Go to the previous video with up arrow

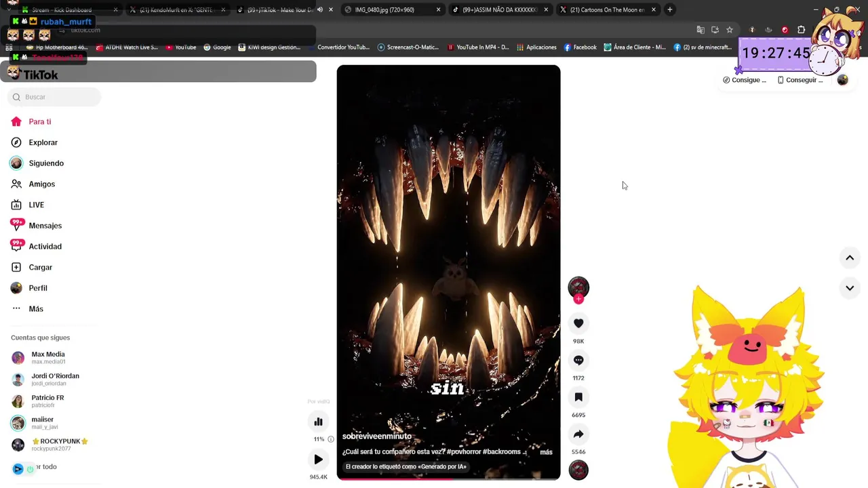click(849, 258)
